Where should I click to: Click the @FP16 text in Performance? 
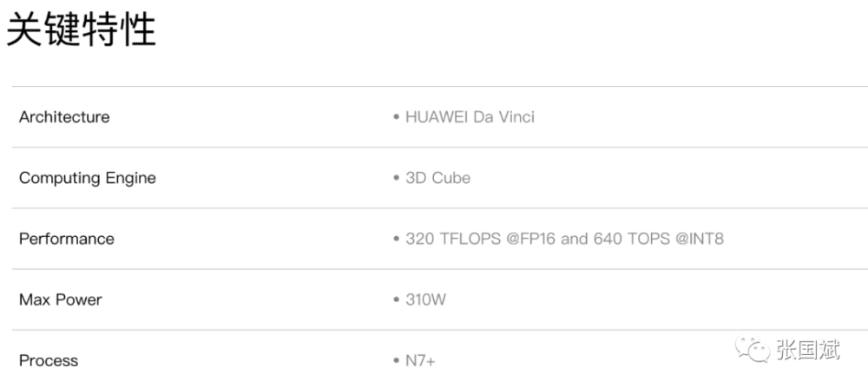531,239
